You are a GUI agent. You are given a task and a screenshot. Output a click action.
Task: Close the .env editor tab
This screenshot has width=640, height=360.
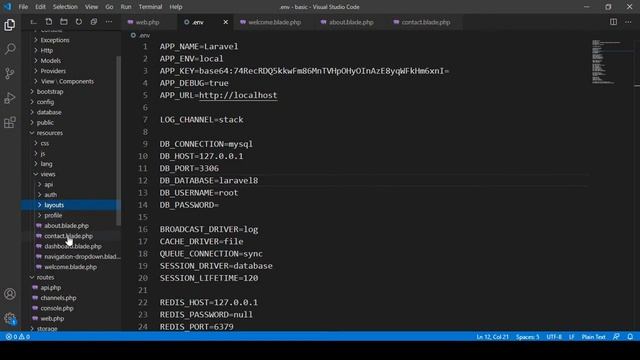coord(226,22)
